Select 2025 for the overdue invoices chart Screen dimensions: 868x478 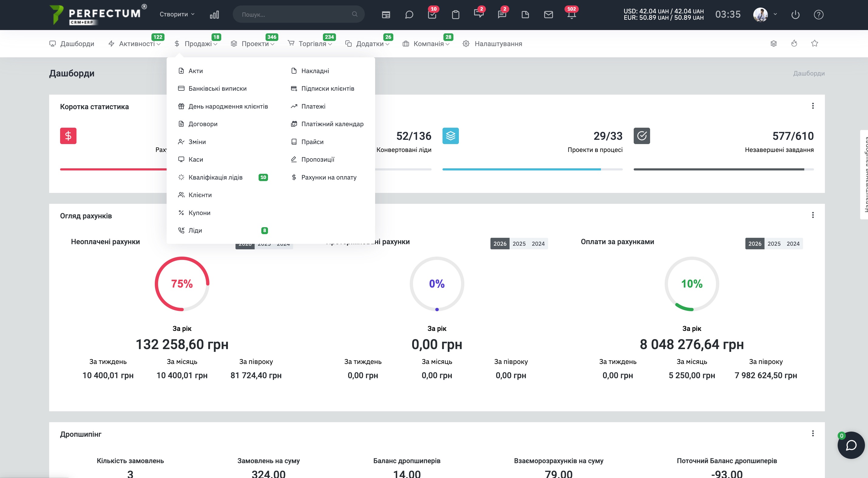[x=519, y=244]
